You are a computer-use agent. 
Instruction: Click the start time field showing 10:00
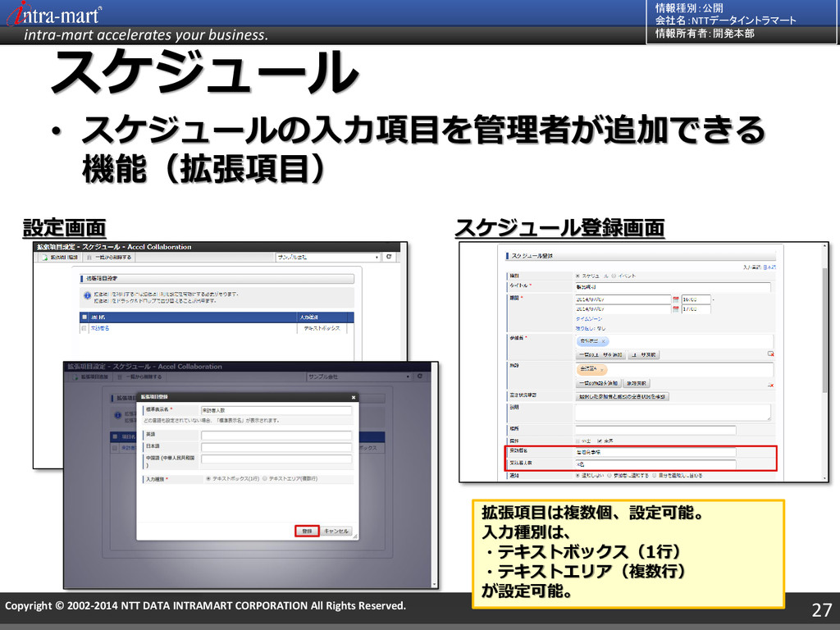click(696, 299)
